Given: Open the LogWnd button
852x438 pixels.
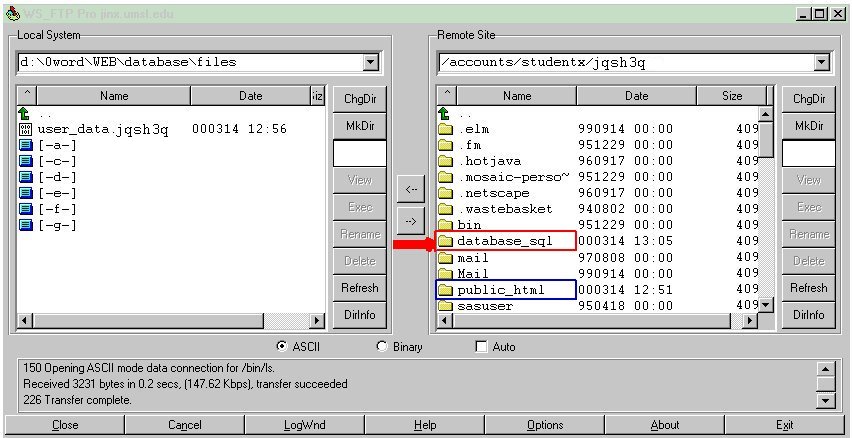Looking at the screenshot, I should 305,425.
